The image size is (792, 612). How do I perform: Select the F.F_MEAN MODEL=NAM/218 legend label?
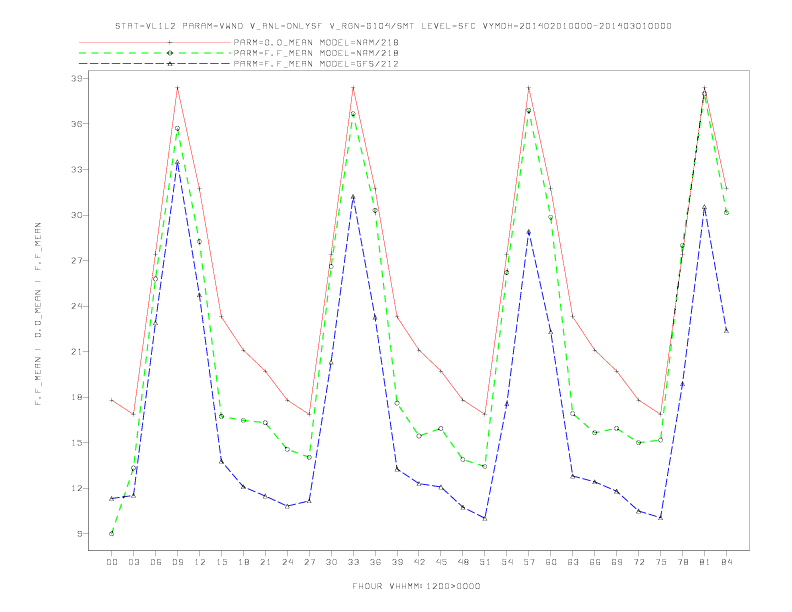(316, 53)
